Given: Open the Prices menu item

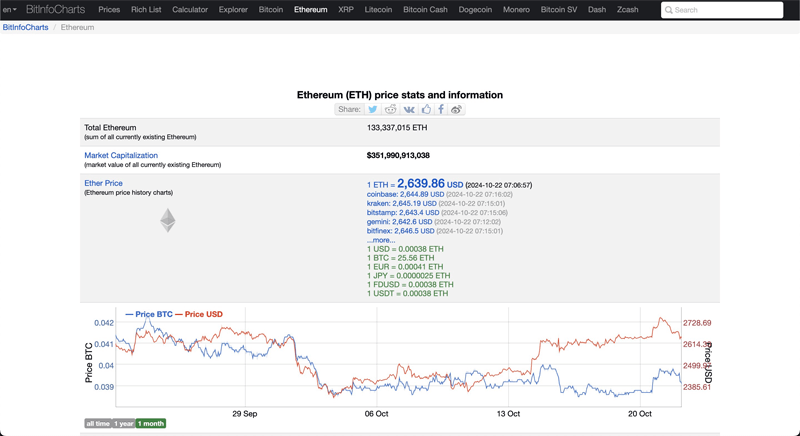Looking at the screenshot, I should pyautogui.click(x=109, y=10).
